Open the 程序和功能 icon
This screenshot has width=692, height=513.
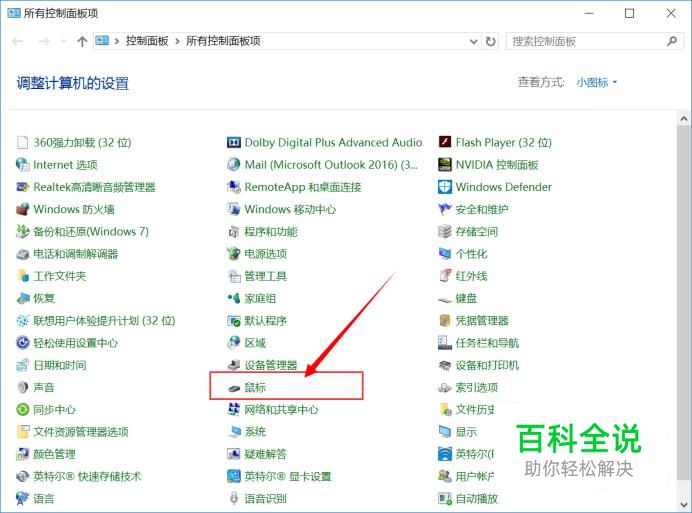pos(233,232)
